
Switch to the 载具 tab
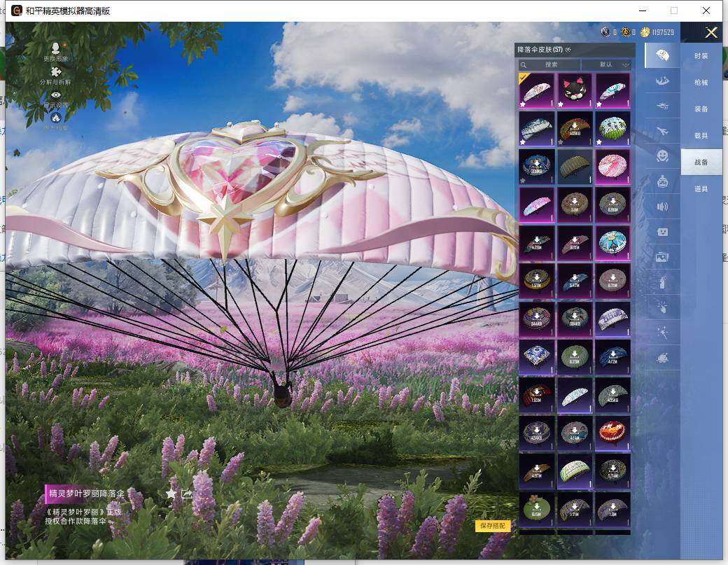click(x=701, y=135)
